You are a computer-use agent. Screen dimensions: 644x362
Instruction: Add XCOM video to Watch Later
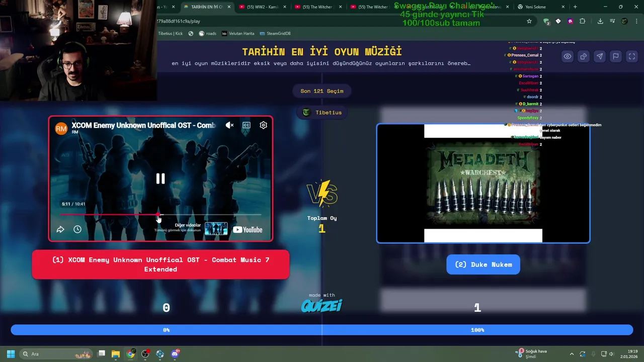77,229
